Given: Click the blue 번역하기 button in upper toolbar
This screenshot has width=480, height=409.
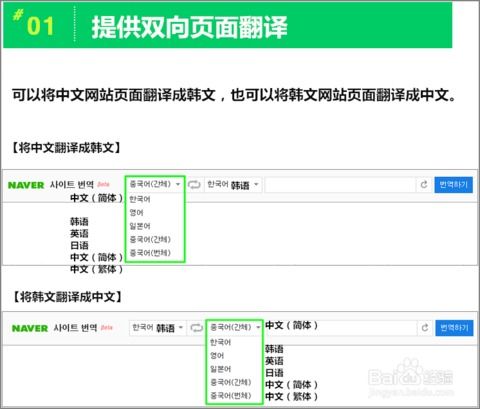Looking at the screenshot, I should pyautogui.click(x=453, y=185).
